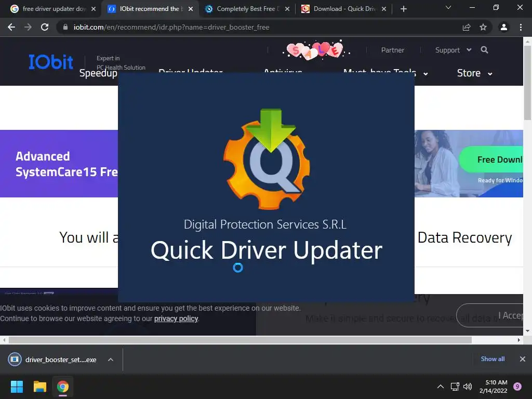The width and height of the screenshot is (532, 399).
Task: Expand download item options chevron
Action: [x=111, y=360]
